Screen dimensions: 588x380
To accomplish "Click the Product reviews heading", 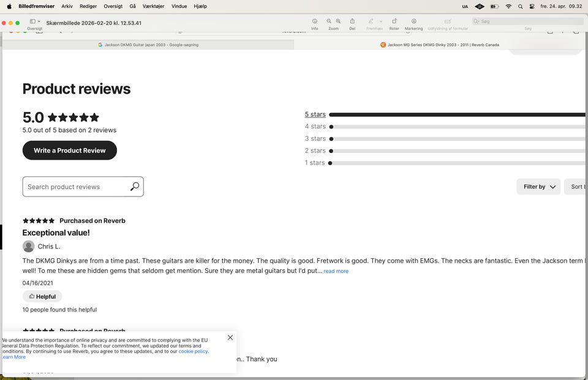I will (x=77, y=89).
